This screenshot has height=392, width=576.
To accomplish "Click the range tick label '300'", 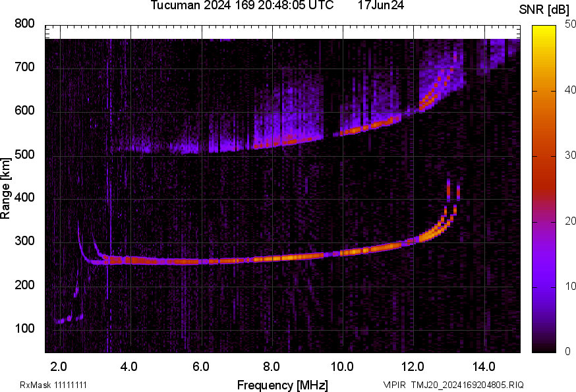I will click(24, 241).
